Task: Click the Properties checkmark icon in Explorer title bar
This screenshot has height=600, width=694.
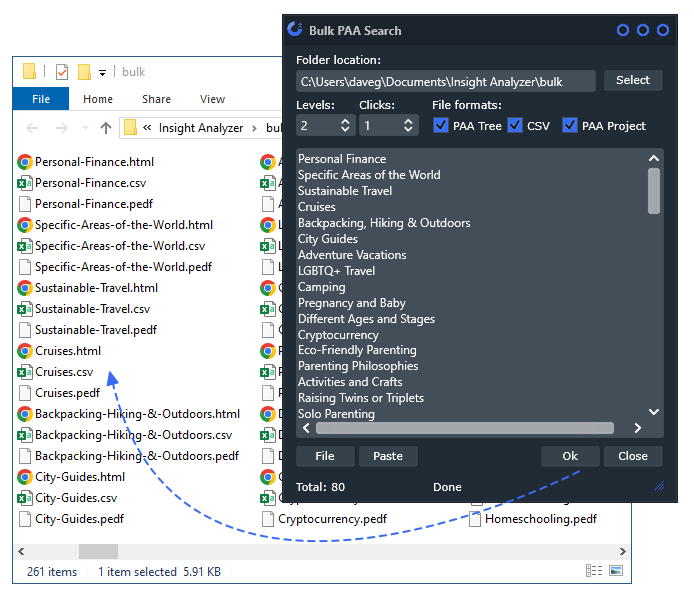Action: pos(62,72)
